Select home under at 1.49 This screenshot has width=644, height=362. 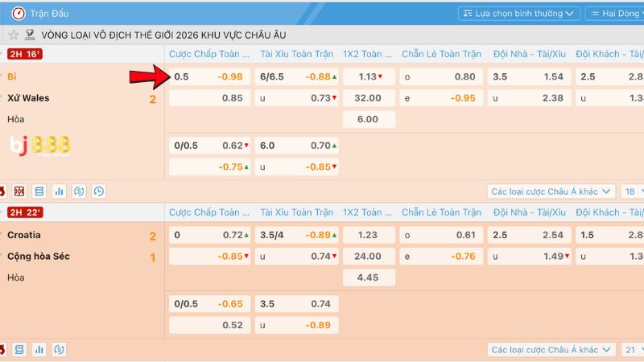tap(529, 257)
